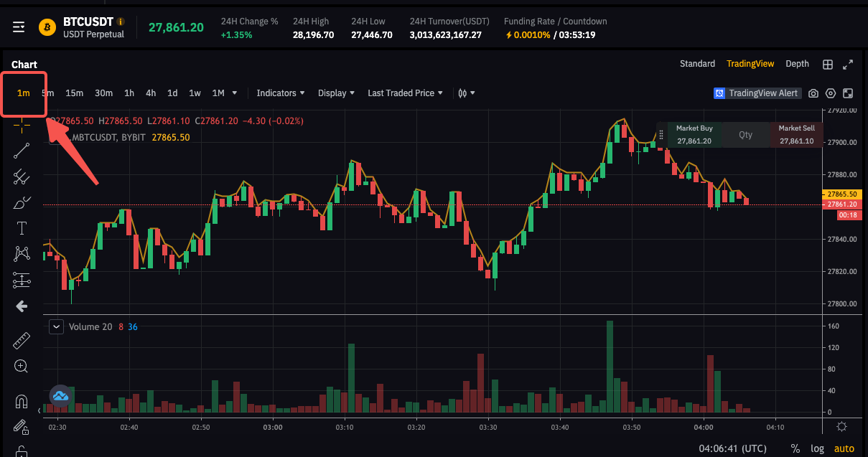
Task: Select the trend line drawing tool
Action: click(x=22, y=151)
